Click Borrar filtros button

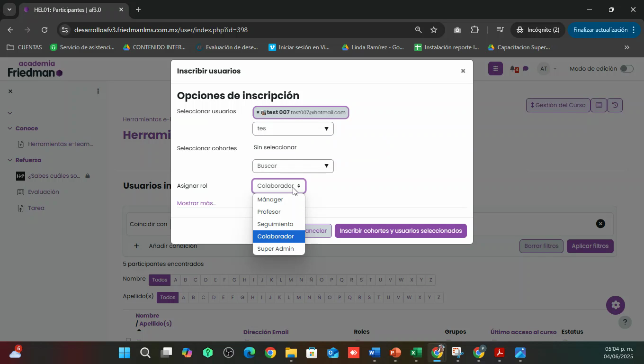[x=541, y=246]
